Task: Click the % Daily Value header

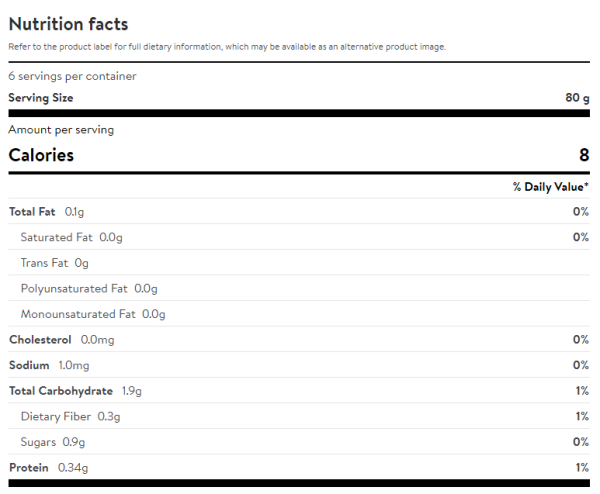Action: coord(550,187)
